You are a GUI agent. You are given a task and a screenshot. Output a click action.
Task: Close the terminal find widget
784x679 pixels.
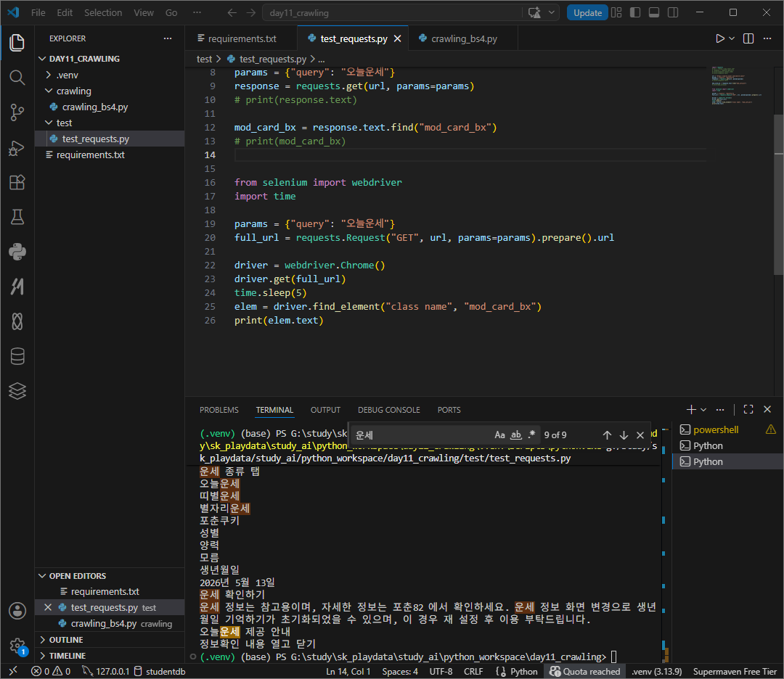click(x=640, y=435)
